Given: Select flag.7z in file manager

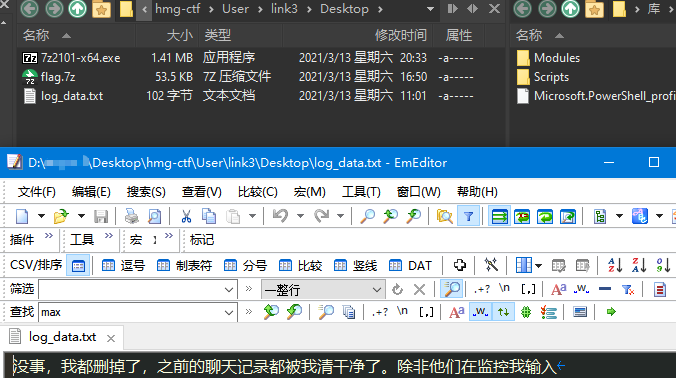Looking at the screenshot, I should [x=58, y=77].
